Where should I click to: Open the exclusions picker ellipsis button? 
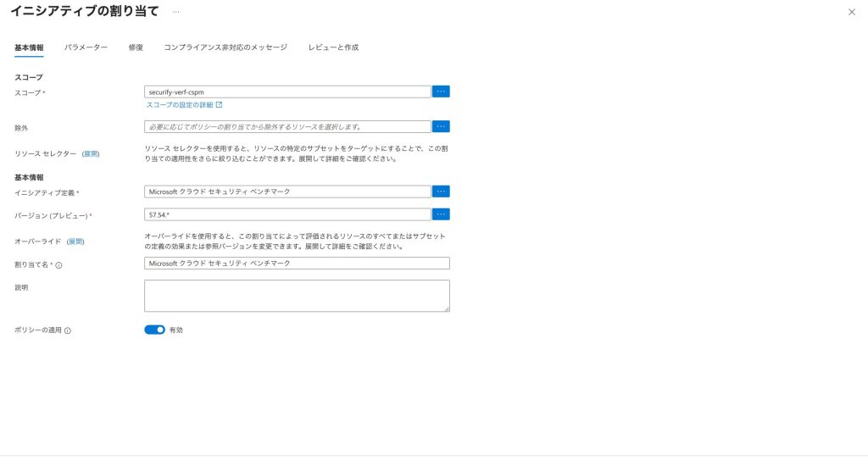[x=441, y=126]
